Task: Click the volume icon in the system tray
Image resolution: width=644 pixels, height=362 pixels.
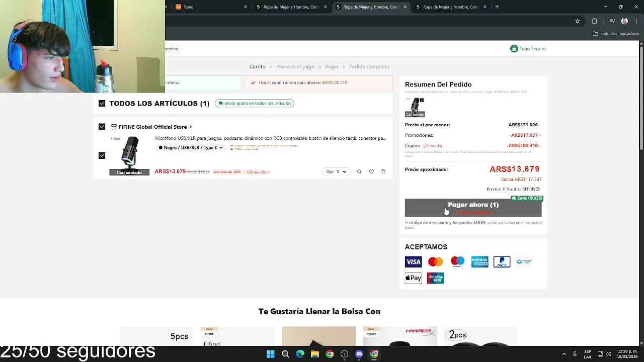Action: (x=609, y=354)
